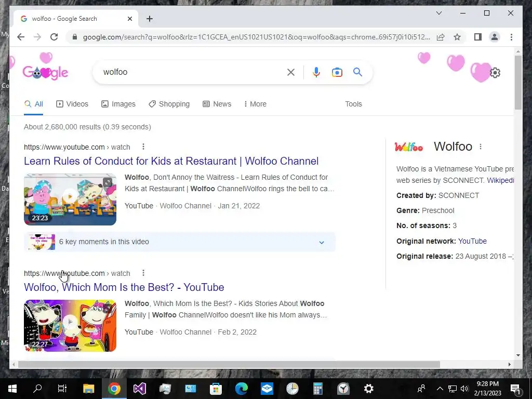The image size is (532, 399).
Task: Open Chrome side panel icon
Action: point(478,37)
